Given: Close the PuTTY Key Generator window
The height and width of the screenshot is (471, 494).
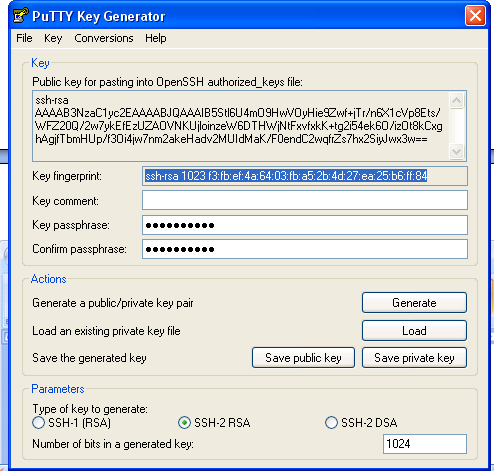Looking at the screenshot, I should [475, 16].
